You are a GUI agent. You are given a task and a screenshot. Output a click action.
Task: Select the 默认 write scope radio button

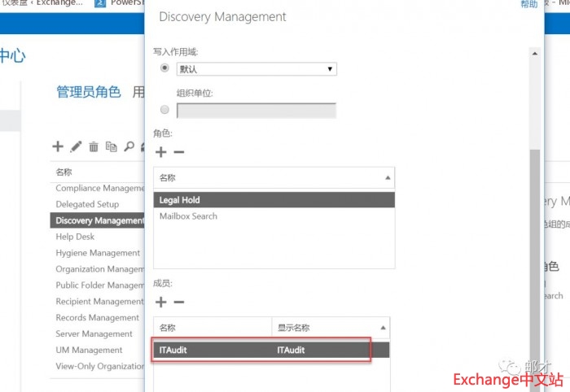[165, 68]
